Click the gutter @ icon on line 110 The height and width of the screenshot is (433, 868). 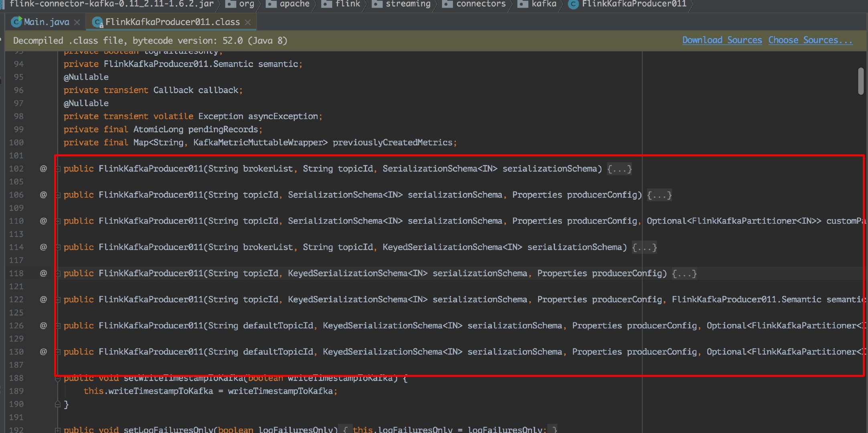pos(43,221)
